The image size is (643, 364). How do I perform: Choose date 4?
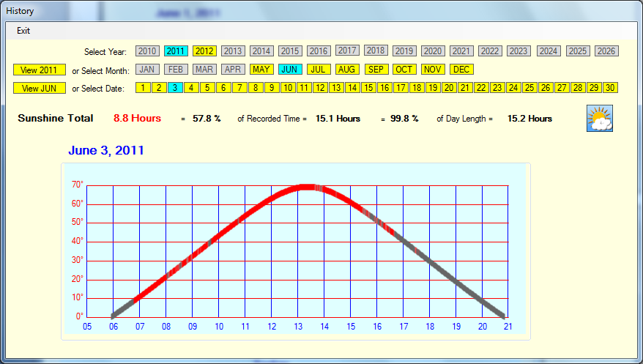pyautogui.click(x=191, y=88)
